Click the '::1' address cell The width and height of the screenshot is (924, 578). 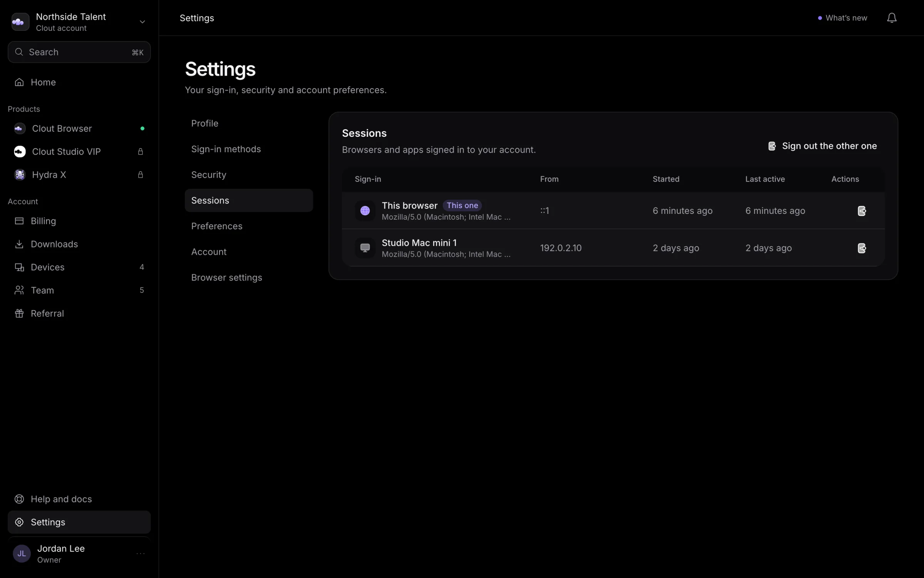544,211
